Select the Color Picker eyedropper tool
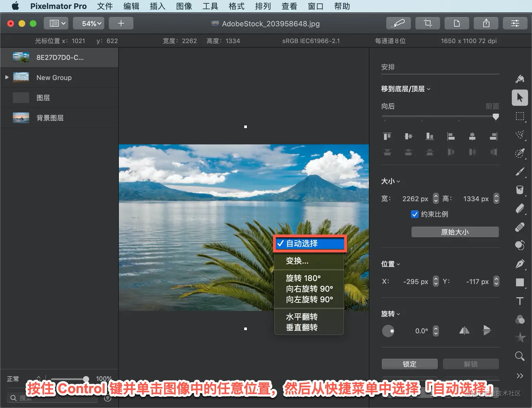Screen dimensions: 532x408 (x=520, y=153)
